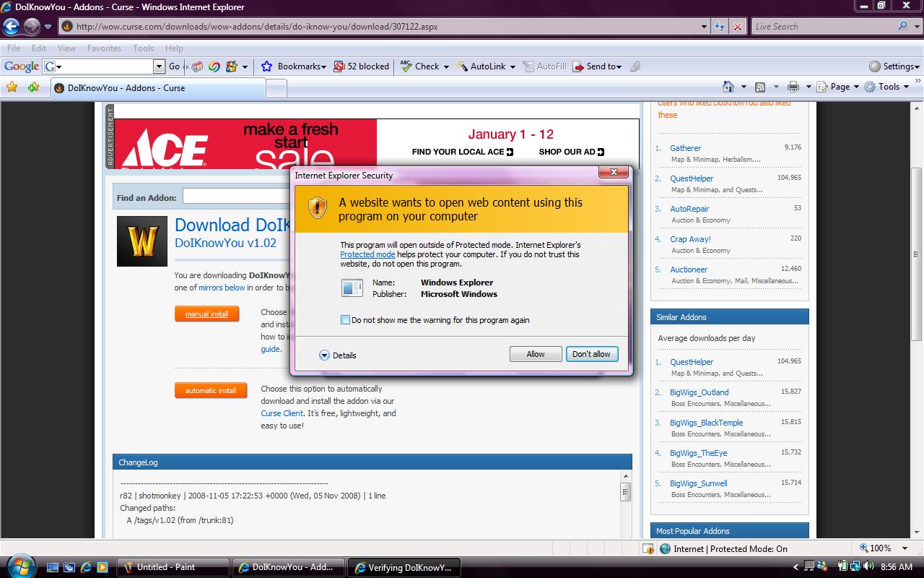924x578 pixels.
Task: Click the spell Check icon on Google toolbar
Action: 406,66
